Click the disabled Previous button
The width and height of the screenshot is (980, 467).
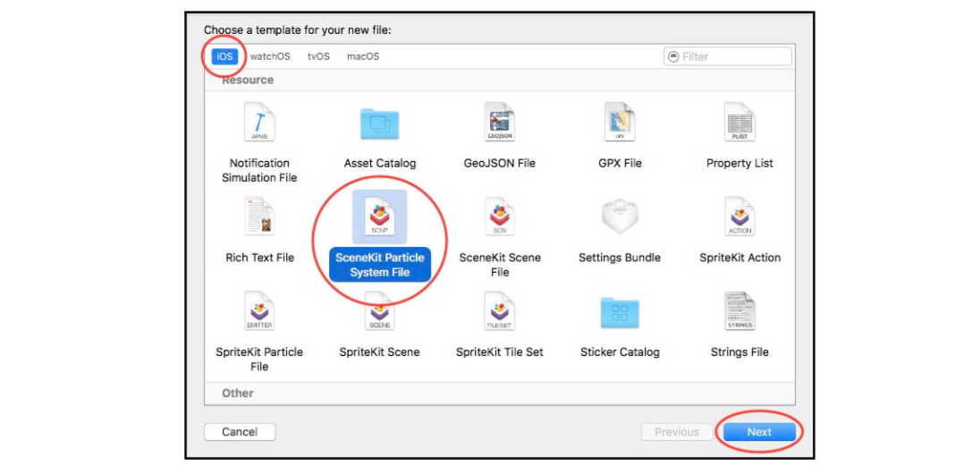(677, 432)
